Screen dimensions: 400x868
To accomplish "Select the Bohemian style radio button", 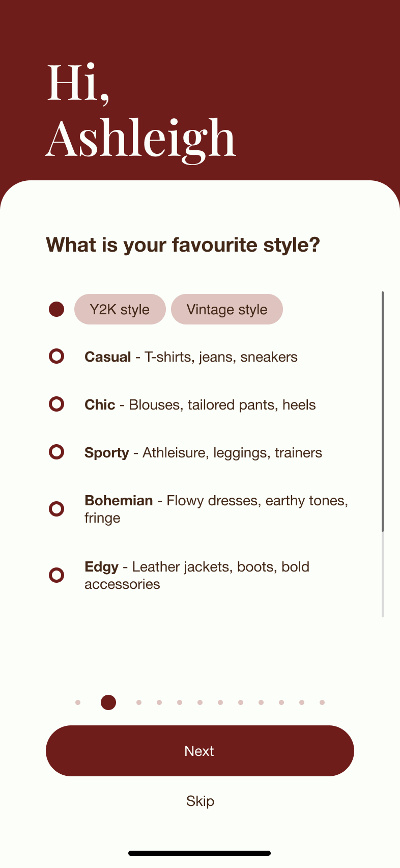I will (56, 509).
